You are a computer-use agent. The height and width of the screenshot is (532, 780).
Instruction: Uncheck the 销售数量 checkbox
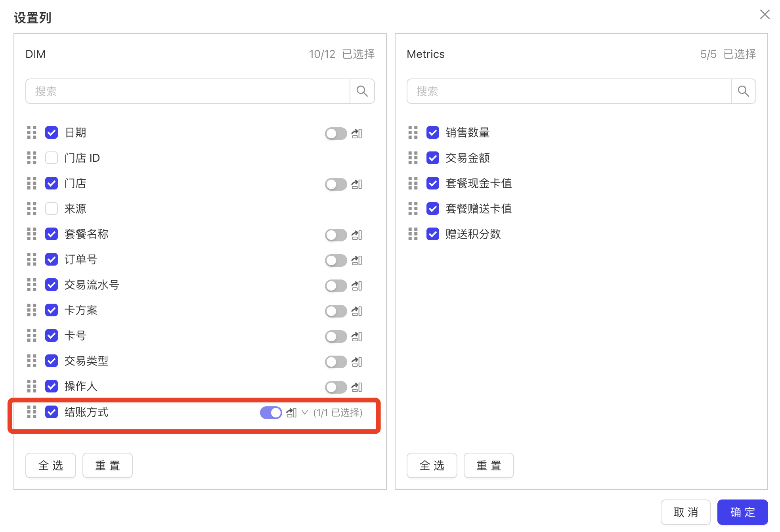click(x=433, y=132)
